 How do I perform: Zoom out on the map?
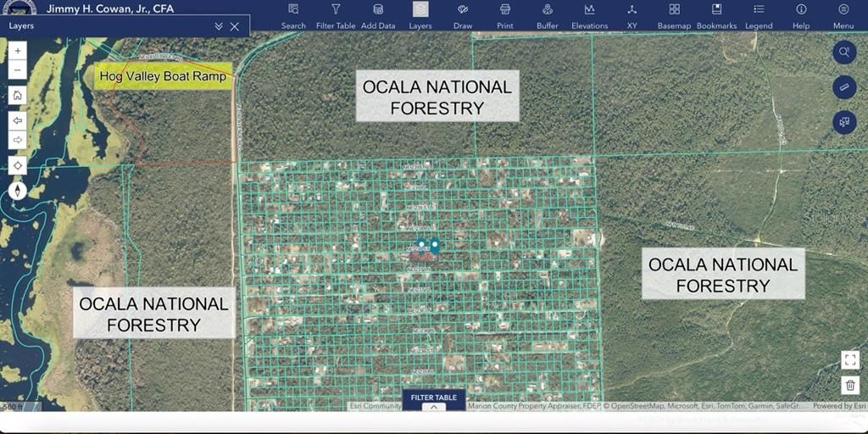18,70
